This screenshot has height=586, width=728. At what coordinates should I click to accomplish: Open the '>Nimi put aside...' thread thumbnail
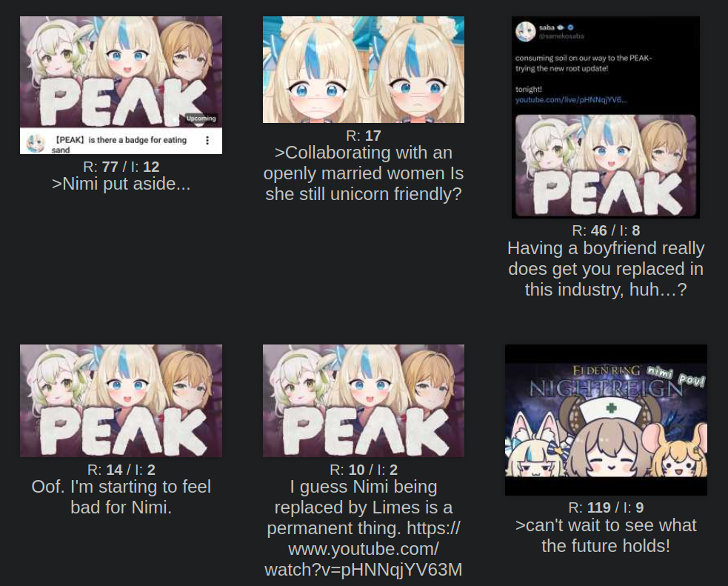121,85
